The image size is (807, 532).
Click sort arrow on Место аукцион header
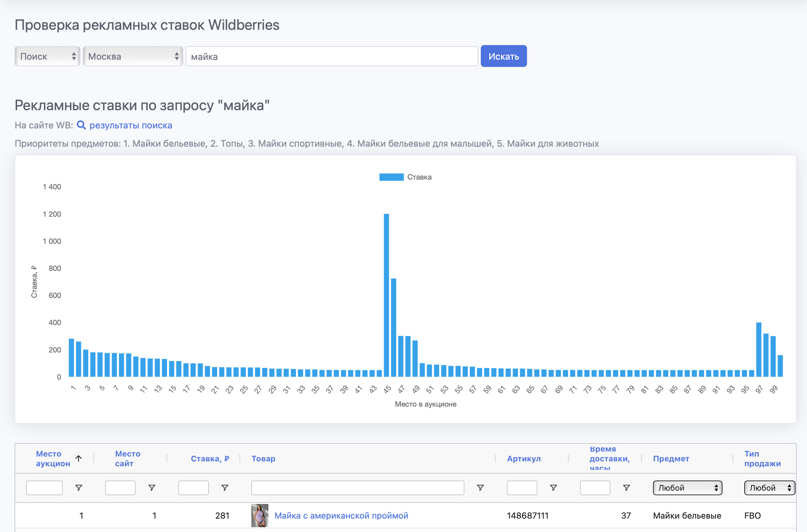79,458
